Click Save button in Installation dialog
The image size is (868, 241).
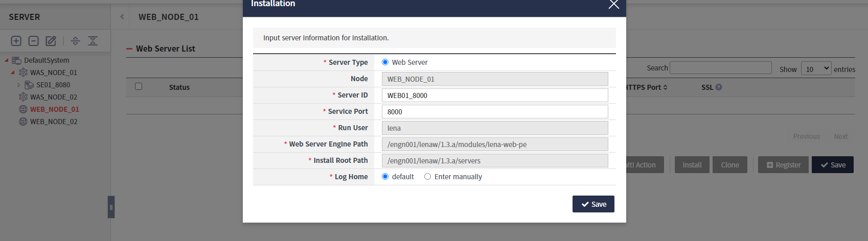click(x=593, y=204)
